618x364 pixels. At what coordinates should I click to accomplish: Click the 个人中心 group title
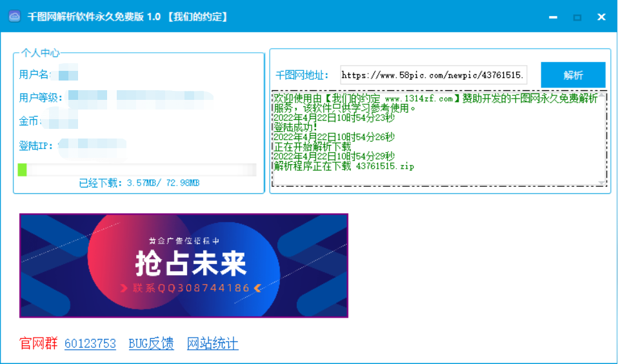40,53
